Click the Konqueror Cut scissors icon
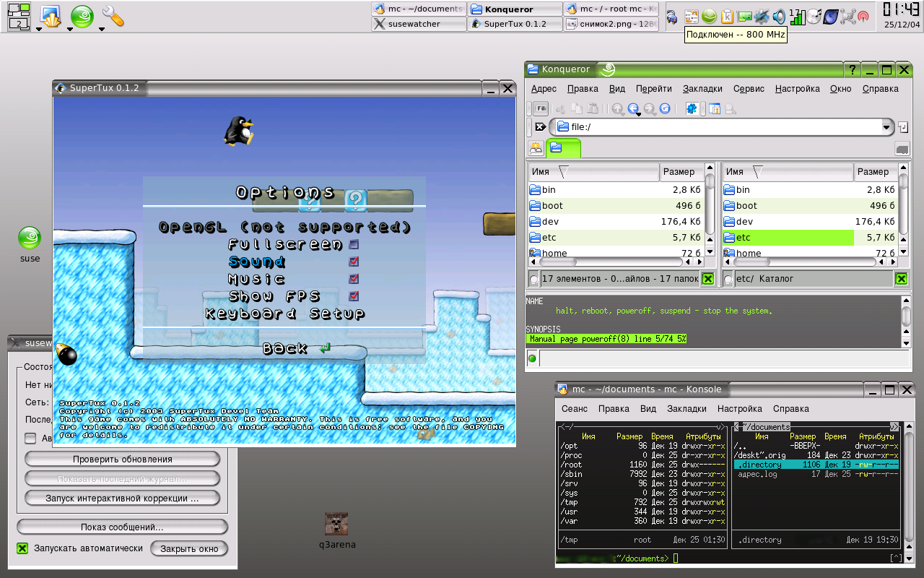Viewport: 924px width, 578px height. [561, 109]
